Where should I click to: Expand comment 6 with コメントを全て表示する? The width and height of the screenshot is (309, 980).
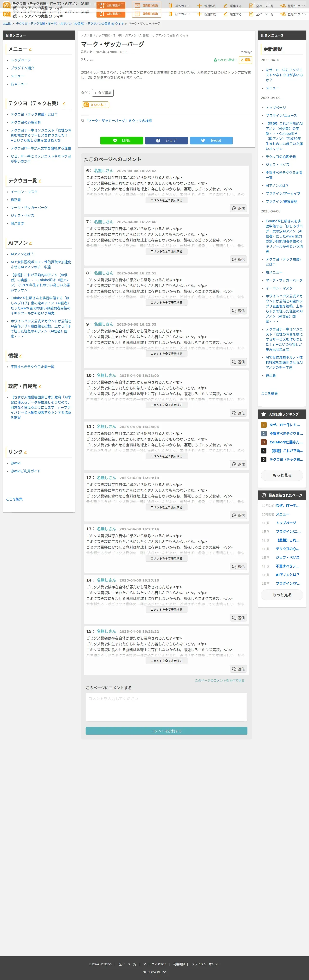click(167, 200)
